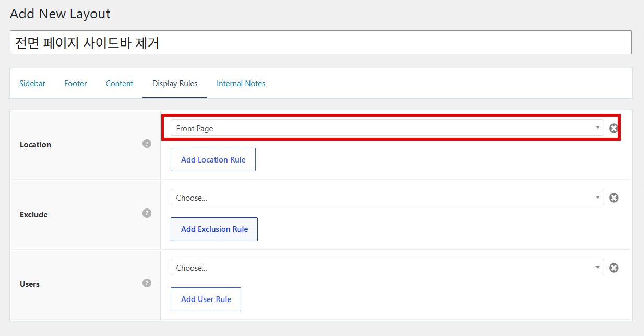This screenshot has width=644, height=336.
Task: Click Add Exclusion Rule button
Action: click(214, 229)
